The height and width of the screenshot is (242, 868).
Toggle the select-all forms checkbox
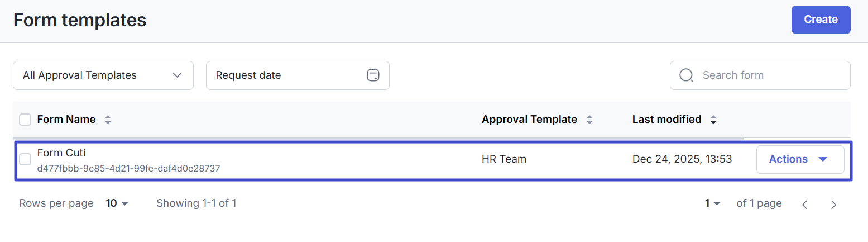(x=25, y=120)
